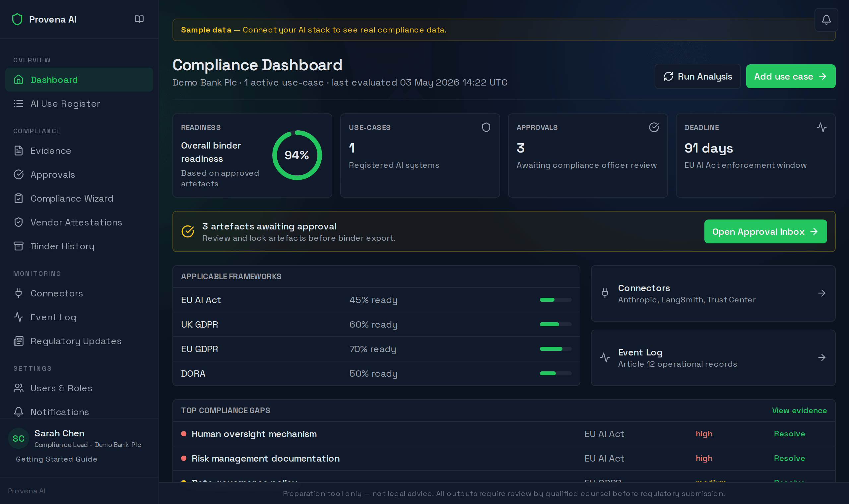Click the Compliance Wizard clipboard icon
Screen dimensions: 849x504
(19, 198)
